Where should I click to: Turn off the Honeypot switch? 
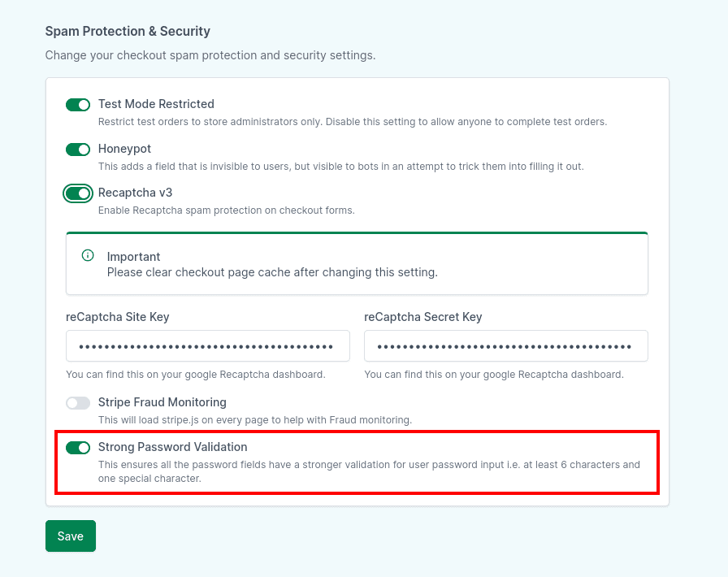coord(78,150)
